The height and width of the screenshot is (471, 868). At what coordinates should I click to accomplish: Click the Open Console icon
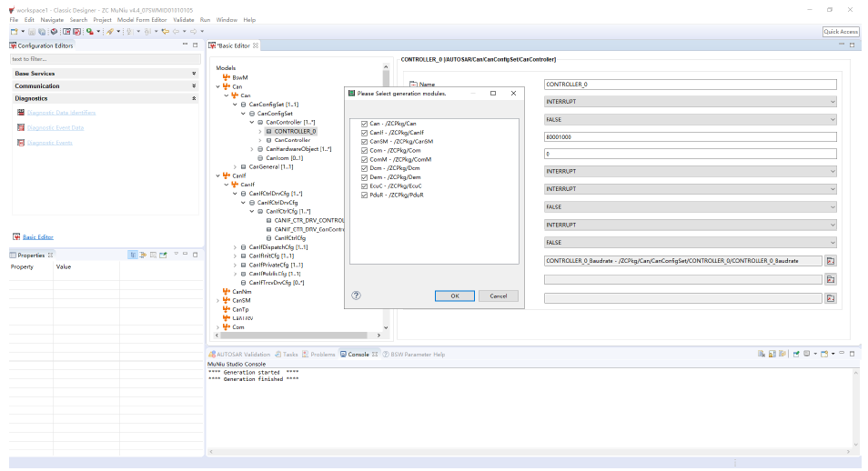tap(823, 354)
